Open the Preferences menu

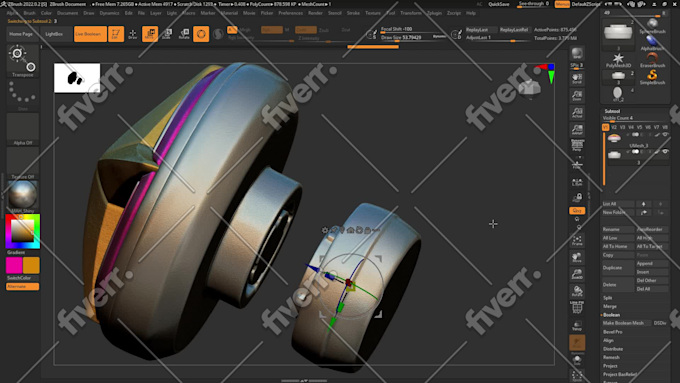tap(290, 13)
